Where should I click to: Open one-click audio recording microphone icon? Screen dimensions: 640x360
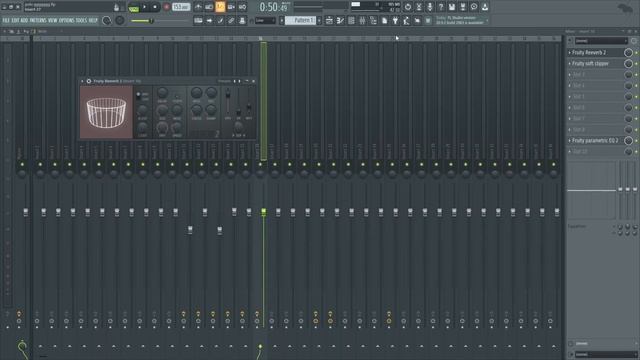[430, 7]
